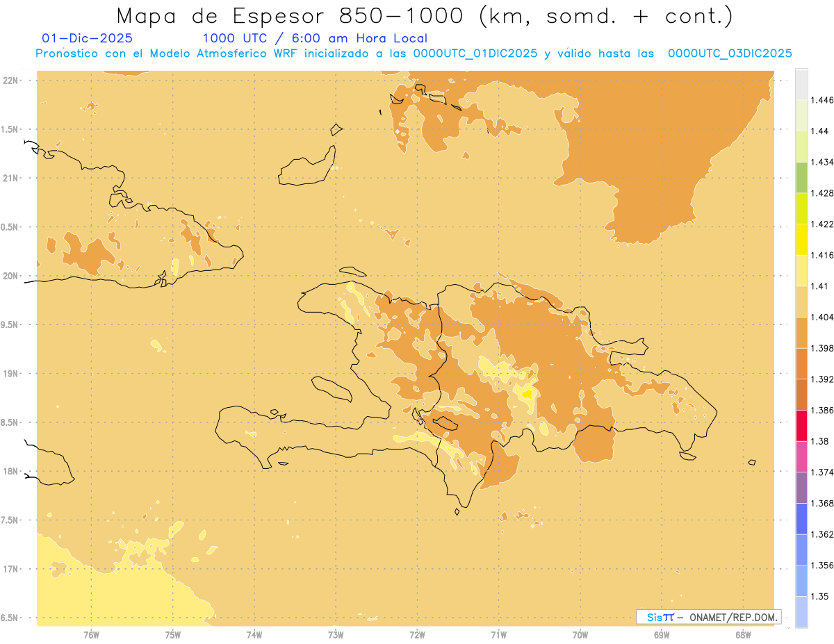
Task: Select the date label '01-Dic-2025'
Action: point(88,39)
